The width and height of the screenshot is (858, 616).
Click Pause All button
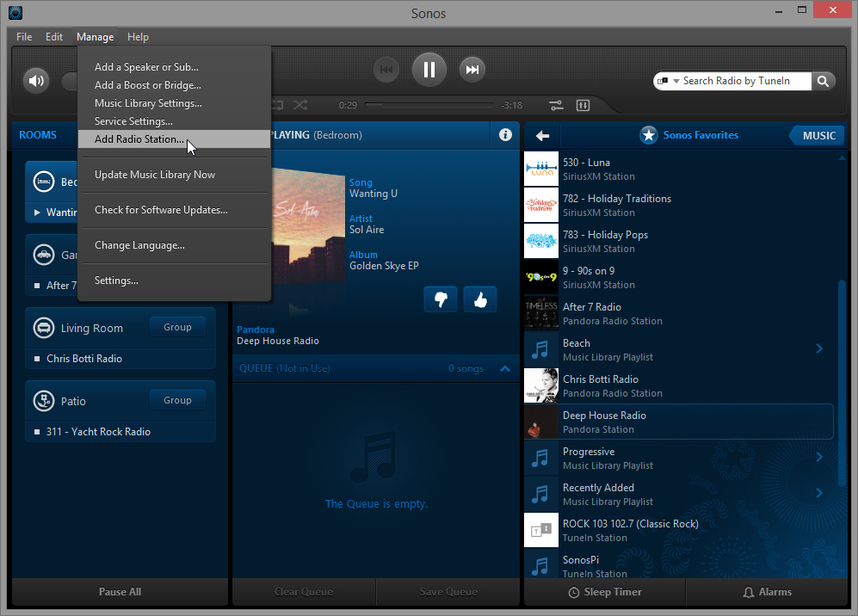click(120, 592)
